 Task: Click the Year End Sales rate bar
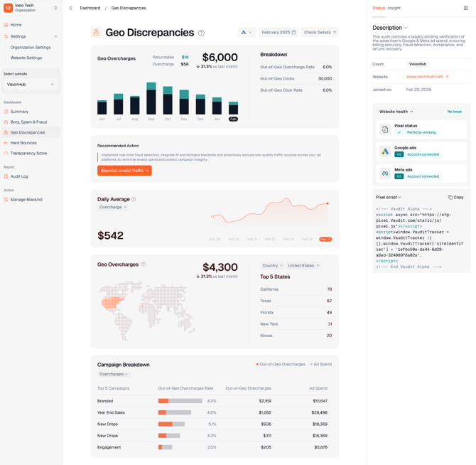(175, 412)
